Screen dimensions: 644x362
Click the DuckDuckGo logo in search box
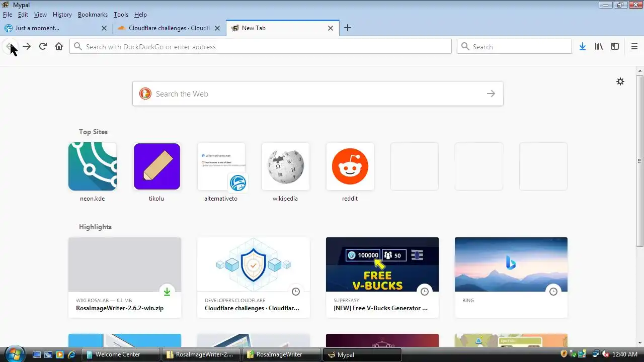pos(145,94)
